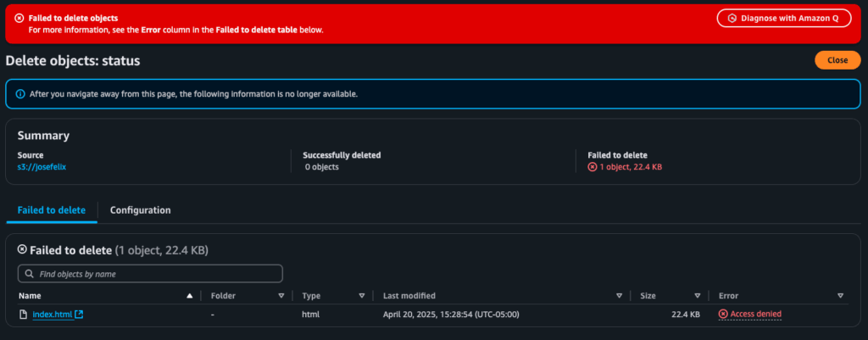Click the Find objects by name field

[150, 274]
